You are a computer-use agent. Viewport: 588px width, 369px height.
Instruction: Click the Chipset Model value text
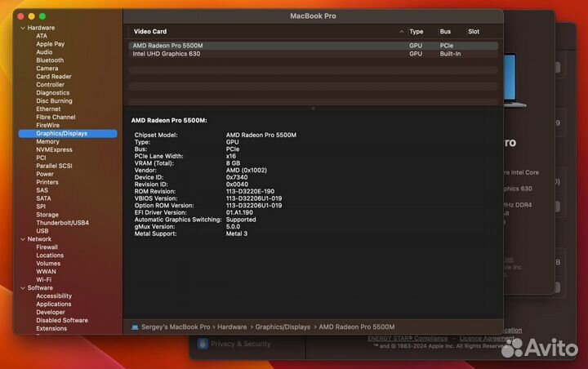(x=261, y=135)
